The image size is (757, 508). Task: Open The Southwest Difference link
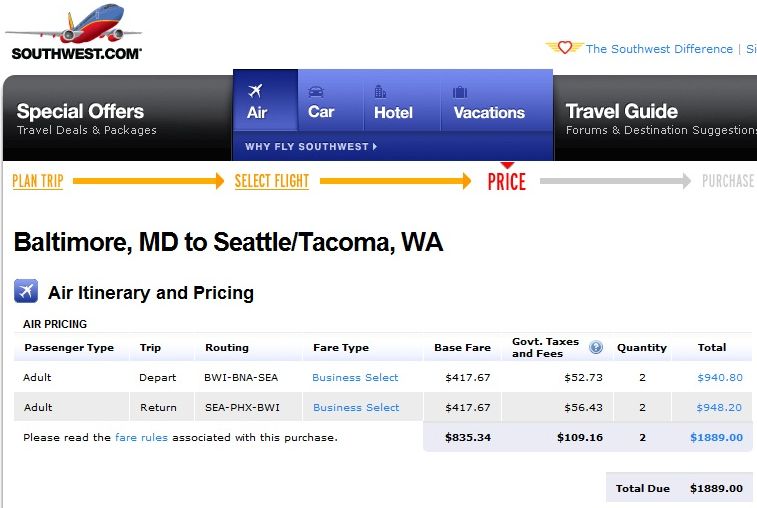tap(659, 49)
